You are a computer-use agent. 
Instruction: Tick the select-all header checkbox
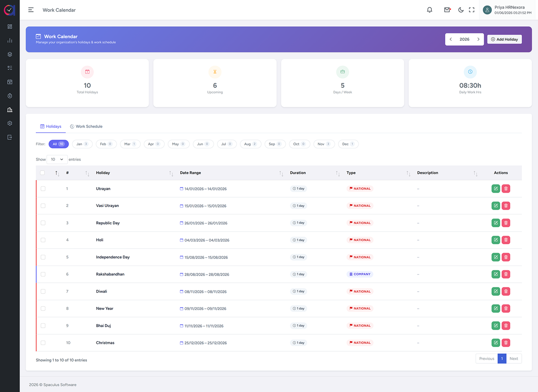click(x=43, y=172)
